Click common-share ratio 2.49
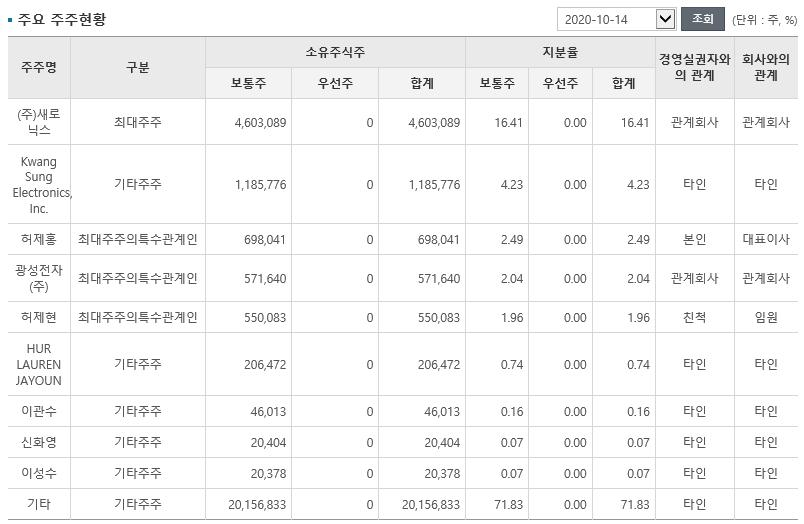Image resolution: width=804 pixels, height=524 pixels. [x=512, y=240]
